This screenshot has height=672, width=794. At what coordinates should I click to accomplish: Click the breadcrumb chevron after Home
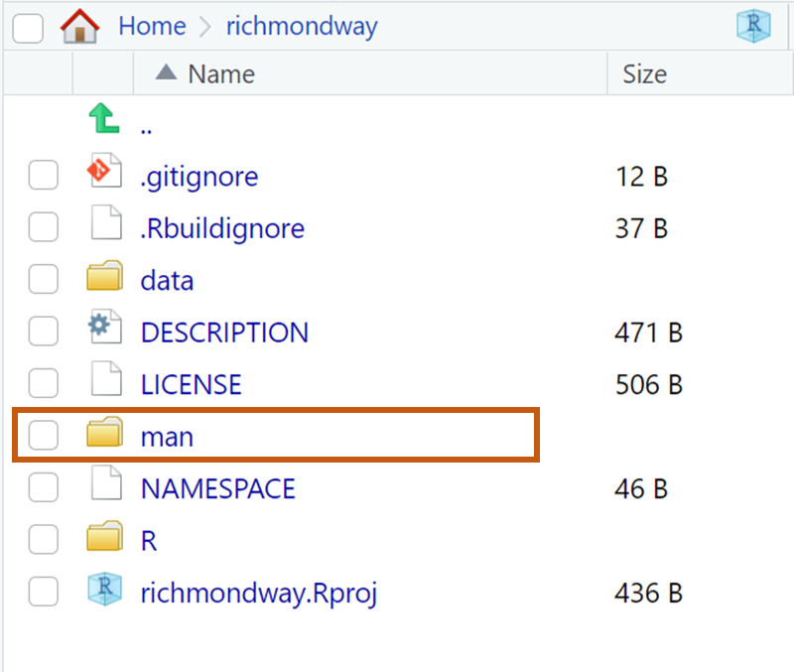click(x=206, y=27)
